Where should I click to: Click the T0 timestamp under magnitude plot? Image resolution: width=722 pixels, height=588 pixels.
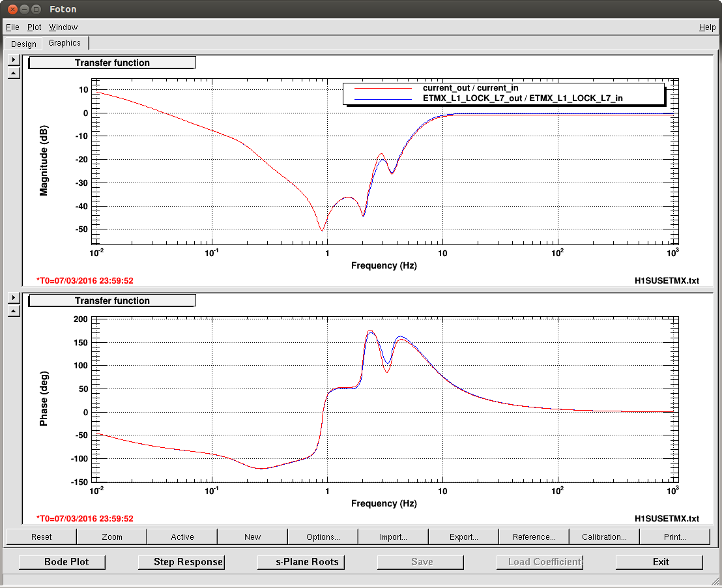(85, 280)
